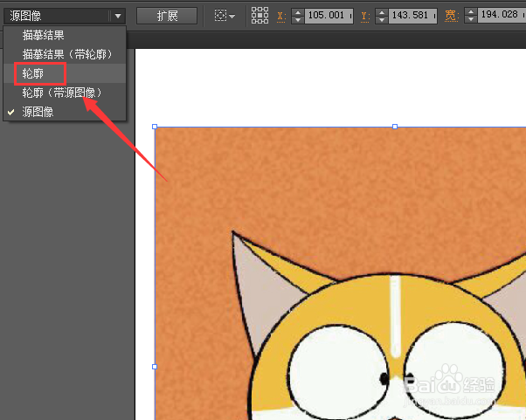This screenshot has height=420, width=526.
Task: Edit the Y value field 143.581
Action: click(412, 16)
